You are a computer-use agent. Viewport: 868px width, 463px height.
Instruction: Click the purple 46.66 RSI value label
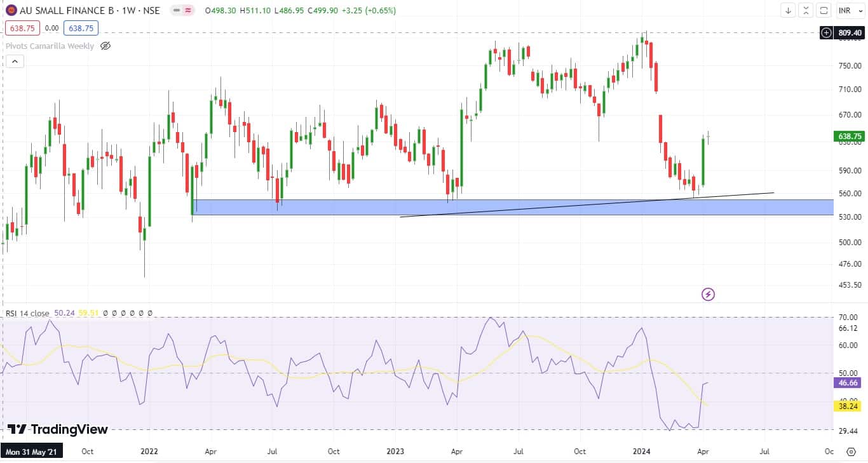coord(849,383)
